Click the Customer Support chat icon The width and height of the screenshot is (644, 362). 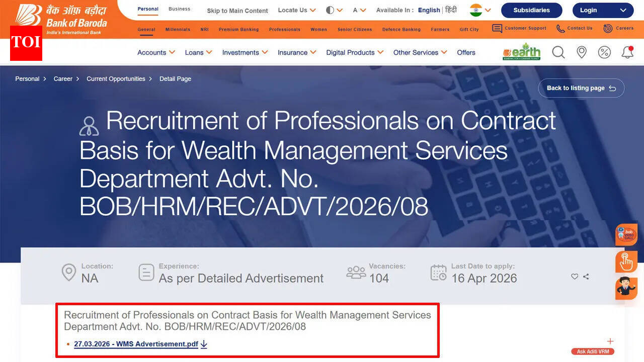click(496, 28)
